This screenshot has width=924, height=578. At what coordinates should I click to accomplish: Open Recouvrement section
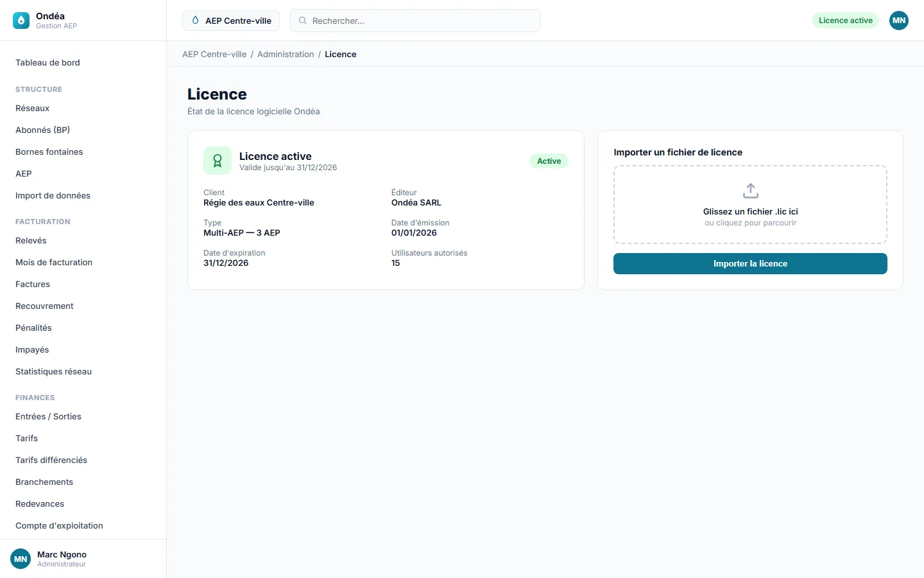click(x=83, y=306)
